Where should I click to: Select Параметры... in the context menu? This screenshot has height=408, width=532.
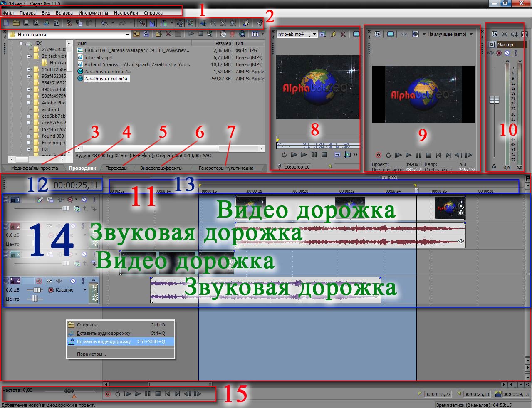92,354
